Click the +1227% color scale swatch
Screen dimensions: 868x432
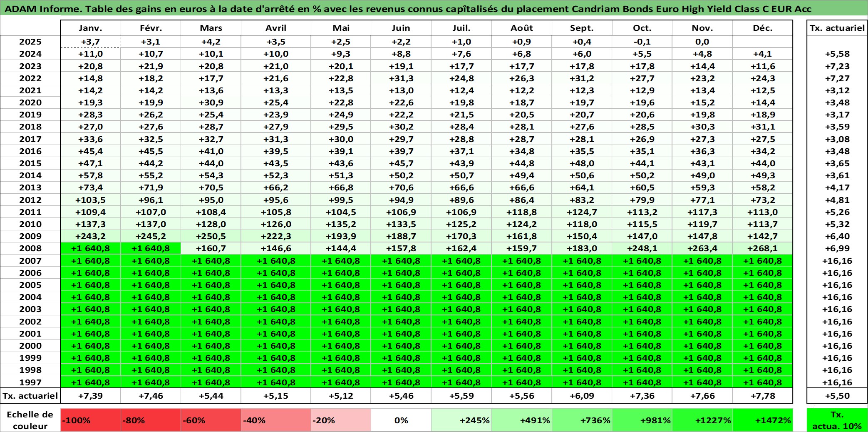pyautogui.click(x=702, y=420)
